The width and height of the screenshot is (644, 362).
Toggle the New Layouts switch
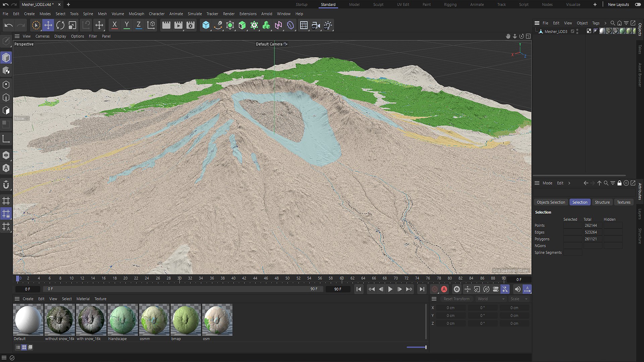(638, 5)
